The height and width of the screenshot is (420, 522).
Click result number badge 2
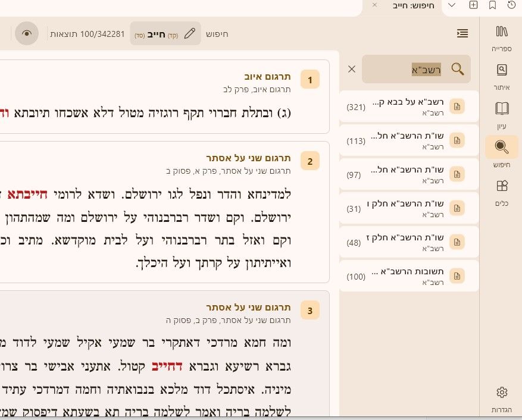(x=310, y=161)
